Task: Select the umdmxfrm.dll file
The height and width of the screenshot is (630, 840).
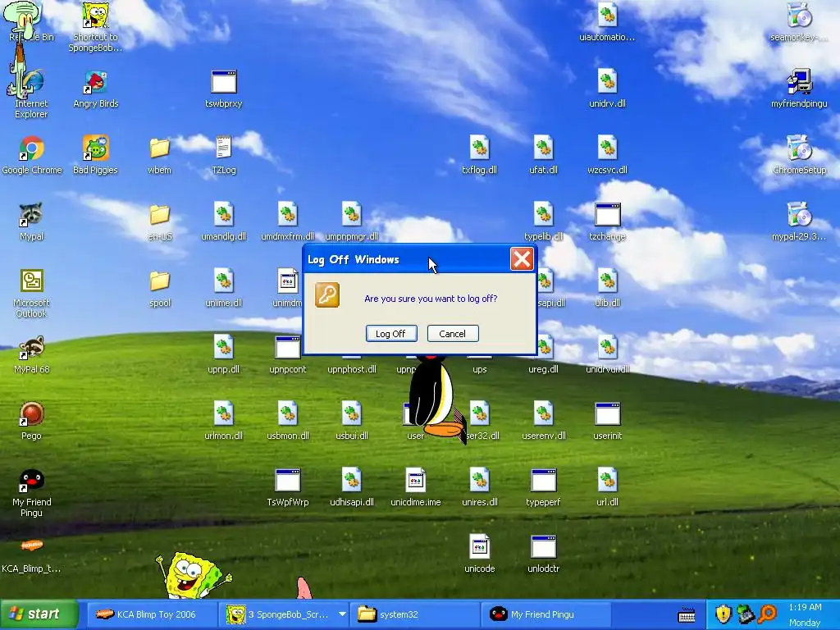Action: [x=288, y=221]
